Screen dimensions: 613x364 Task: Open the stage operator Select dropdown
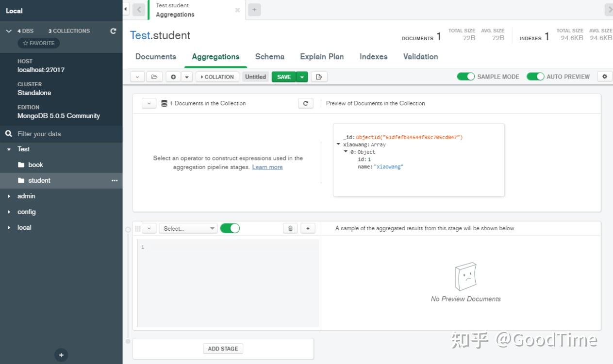coord(188,228)
